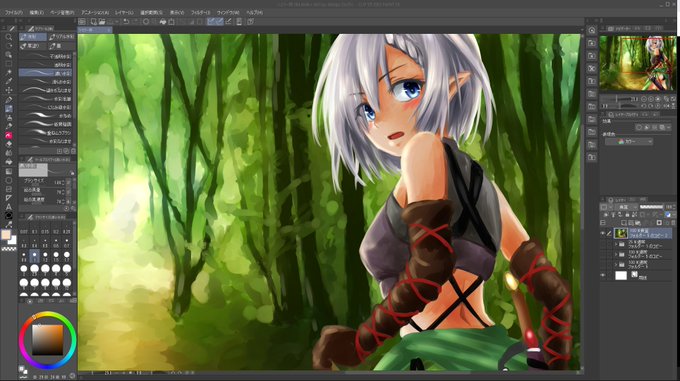Switch to the 水彩 sub tool group
680x381 pixels.
tap(33, 37)
